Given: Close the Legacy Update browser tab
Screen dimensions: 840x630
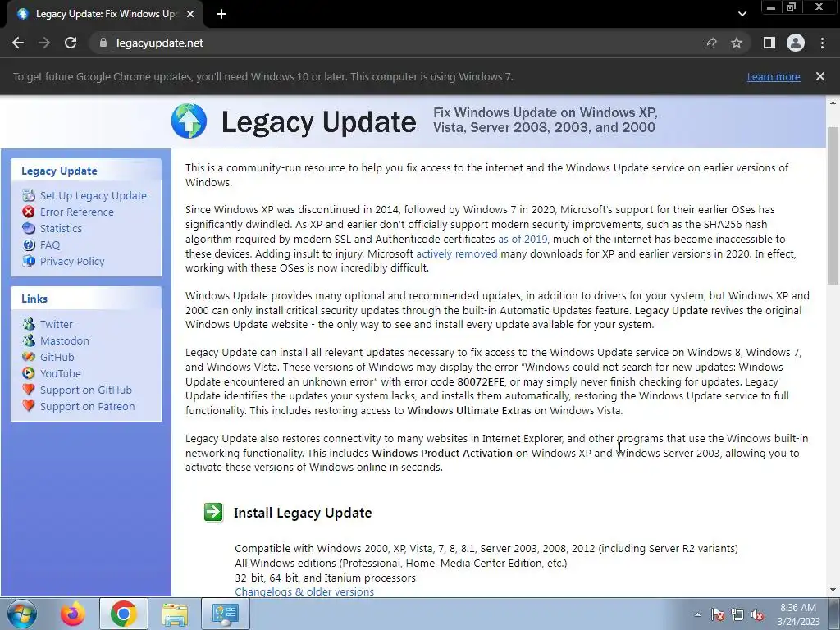Looking at the screenshot, I should [190, 15].
